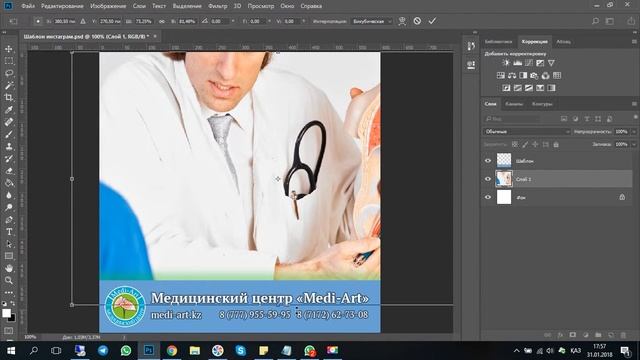The image size is (640, 360).
Task: Open the Редактирование menu
Action: coord(62,6)
